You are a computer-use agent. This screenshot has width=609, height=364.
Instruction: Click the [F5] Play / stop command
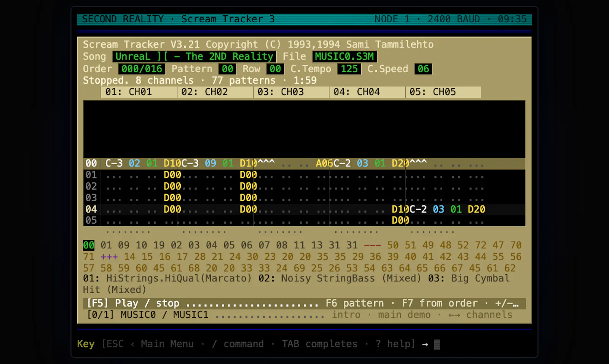tap(133, 304)
